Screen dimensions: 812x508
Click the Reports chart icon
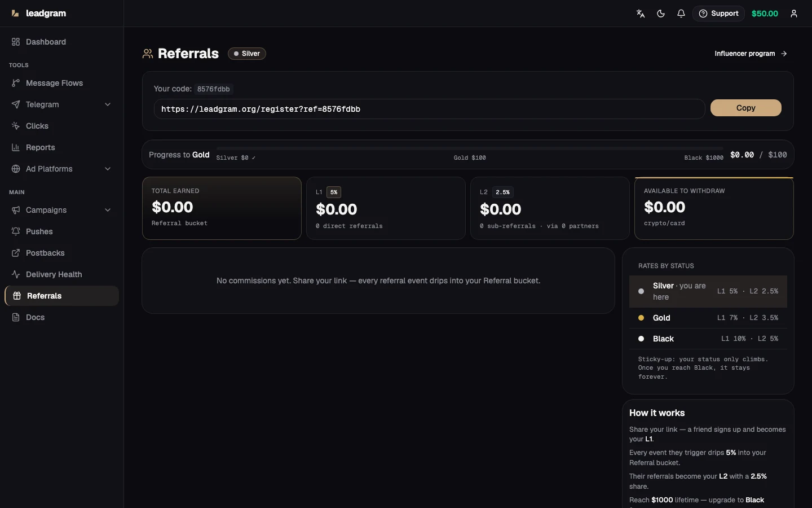(16, 147)
